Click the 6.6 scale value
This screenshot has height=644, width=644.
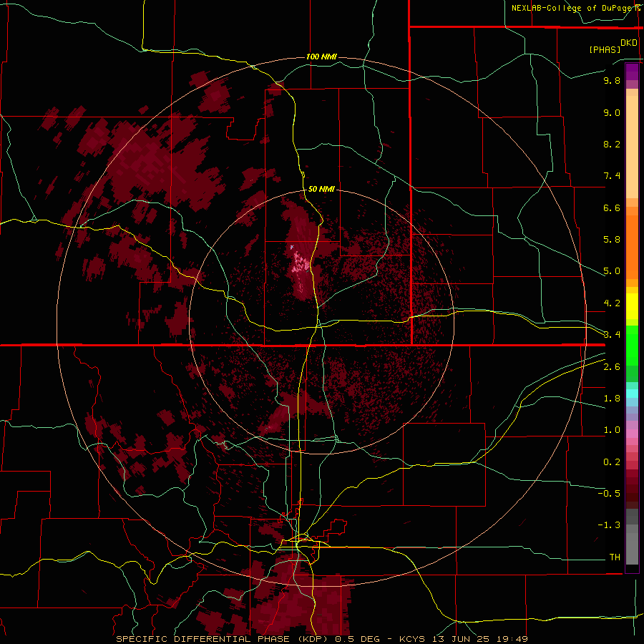[612, 208]
